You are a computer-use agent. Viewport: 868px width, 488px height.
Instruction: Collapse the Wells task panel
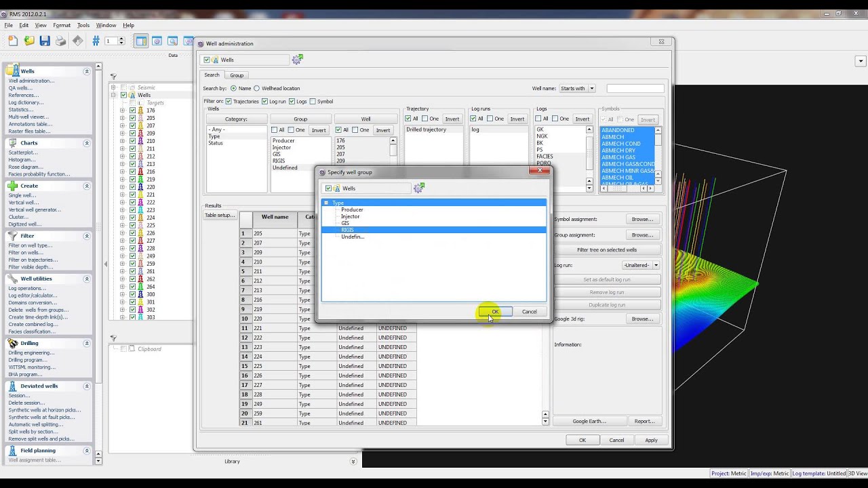tap(87, 71)
